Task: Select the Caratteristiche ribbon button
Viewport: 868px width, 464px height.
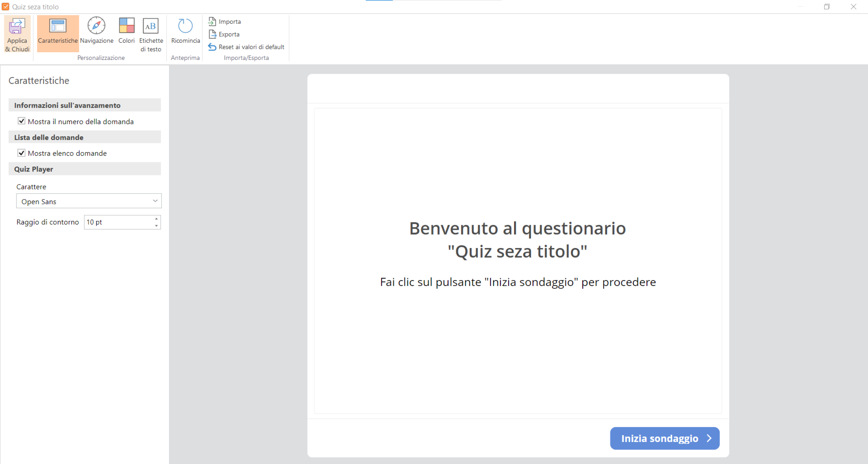Action: pos(58,33)
